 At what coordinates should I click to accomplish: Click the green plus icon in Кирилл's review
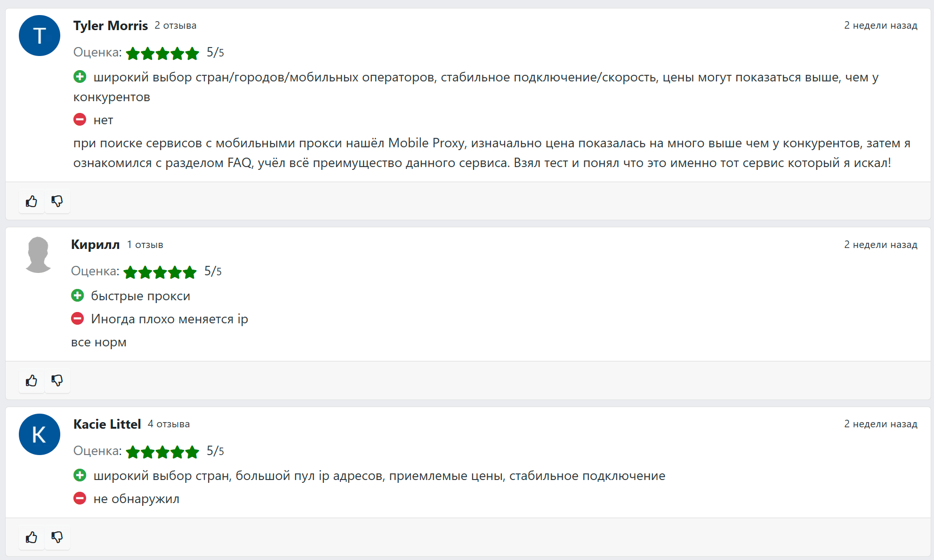78,296
